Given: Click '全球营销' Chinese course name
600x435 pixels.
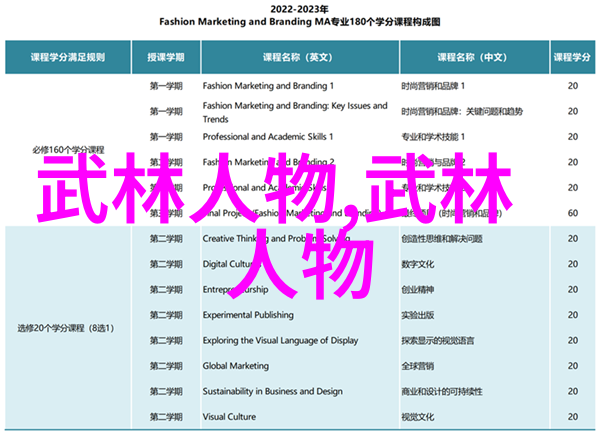Looking at the screenshot, I should click(x=417, y=366).
